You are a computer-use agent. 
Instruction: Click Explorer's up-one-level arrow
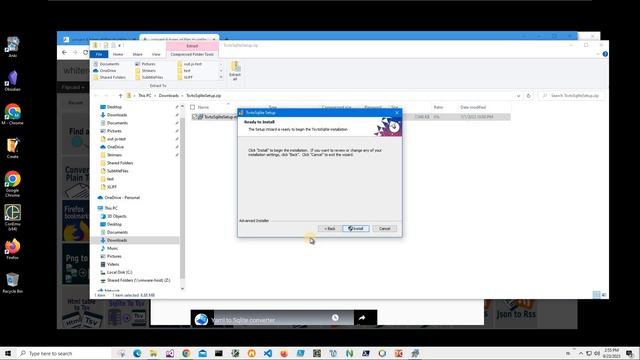pos(120,96)
